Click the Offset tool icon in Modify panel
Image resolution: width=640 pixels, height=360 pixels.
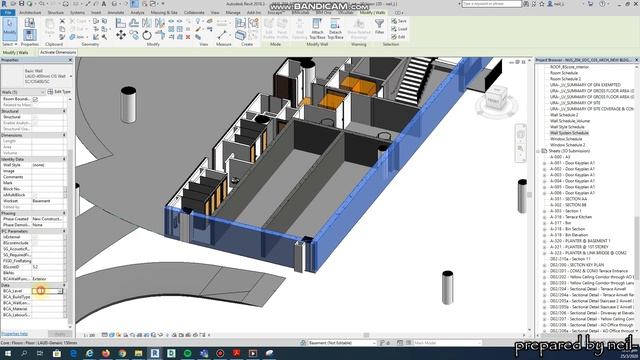(134, 23)
